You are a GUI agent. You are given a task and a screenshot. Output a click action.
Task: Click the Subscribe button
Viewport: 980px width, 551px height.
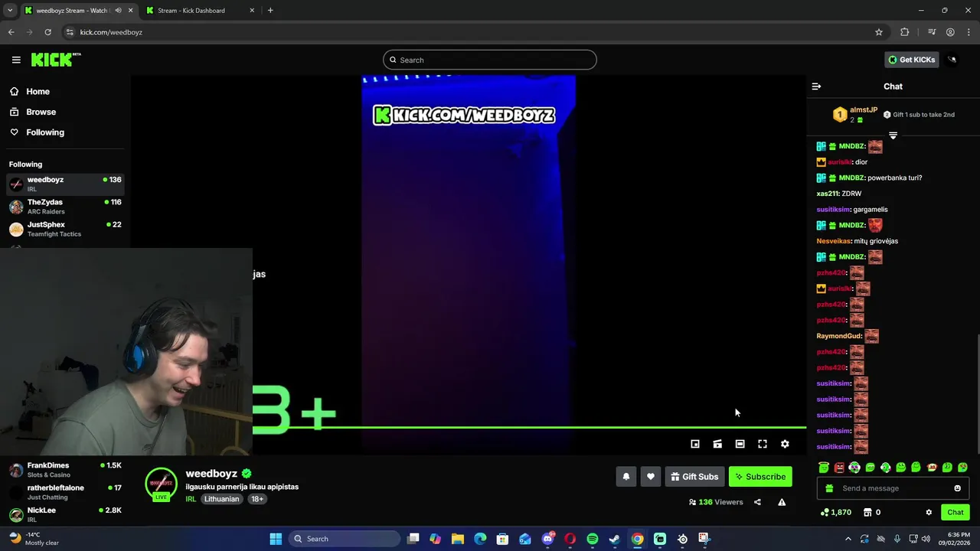click(760, 477)
